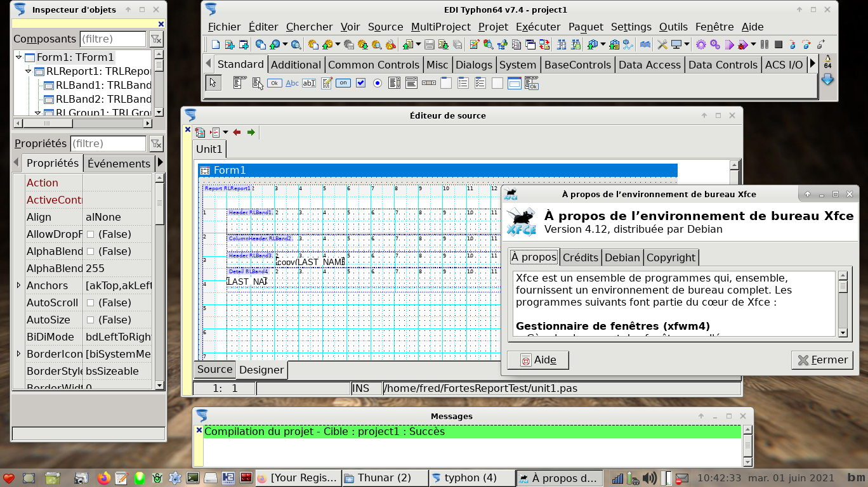Screen dimensions: 868x487
Task: Choose the TActionList component icon
Action: tap(531, 83)
